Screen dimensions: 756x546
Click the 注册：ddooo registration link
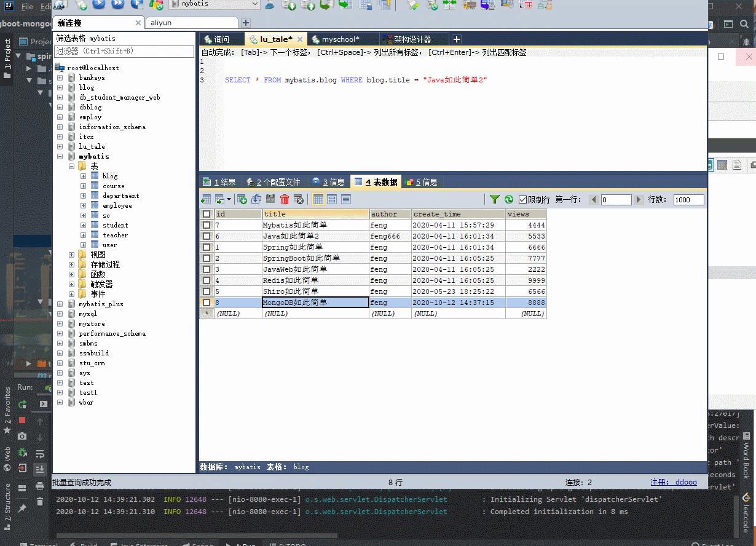tap(674, 481)
